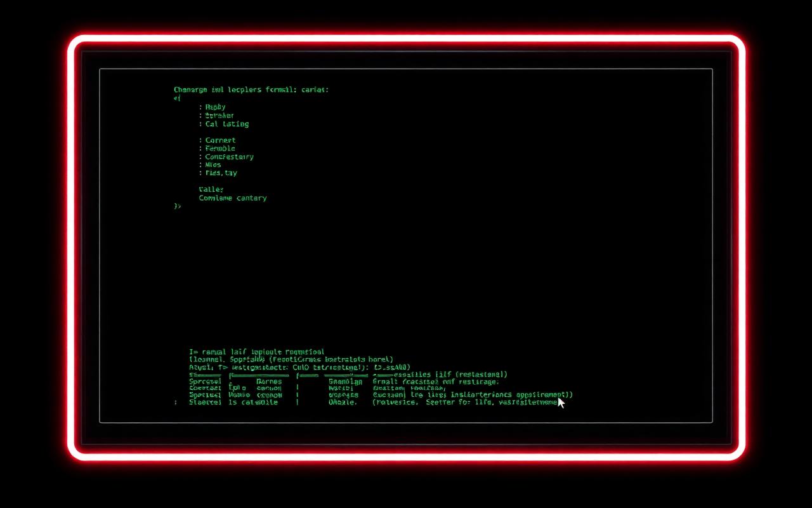Click the 'Cornert' line in the list
The image size is (812, 508).
[x=220, y=140]
